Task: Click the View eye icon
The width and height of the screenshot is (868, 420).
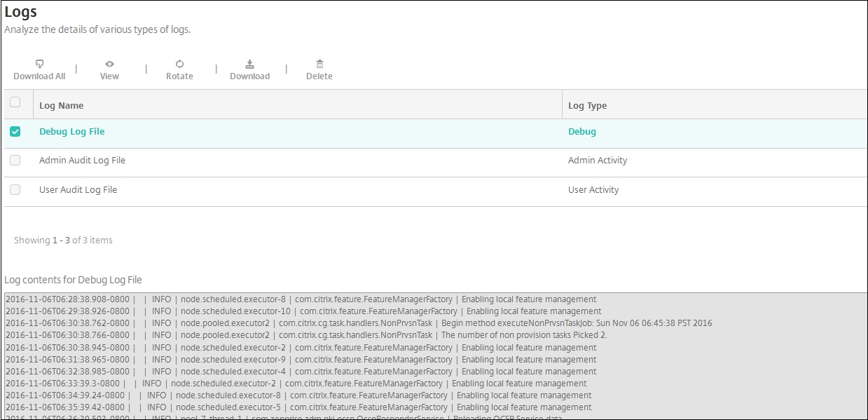Action: click(x=109, y=64)
